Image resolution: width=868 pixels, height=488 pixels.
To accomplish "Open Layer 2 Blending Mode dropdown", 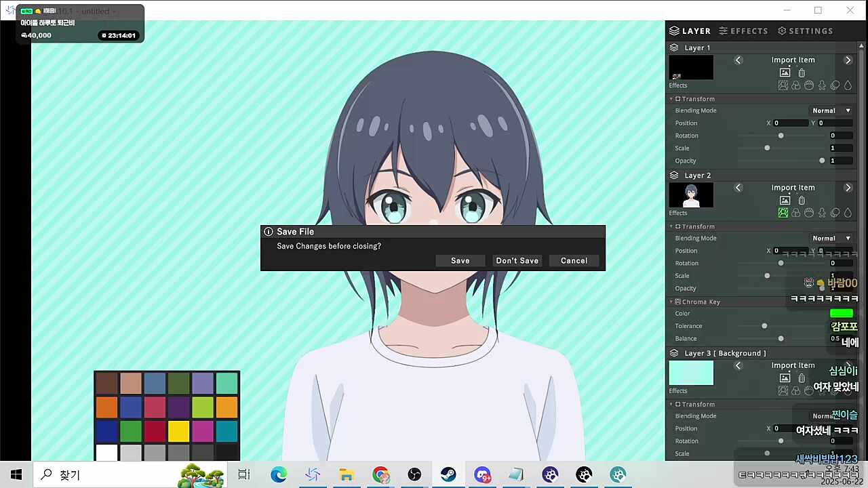I will click(832, 239).
